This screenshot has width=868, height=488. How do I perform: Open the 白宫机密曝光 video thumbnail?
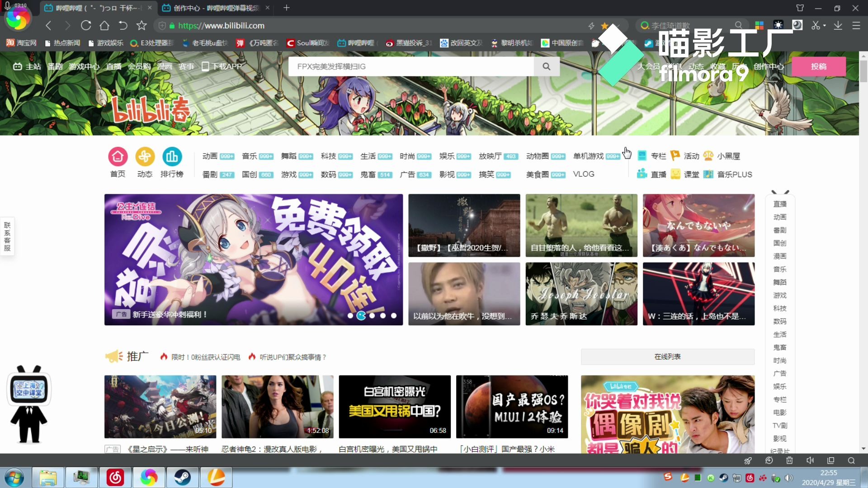pyautogui.click(x=395, y=407)
